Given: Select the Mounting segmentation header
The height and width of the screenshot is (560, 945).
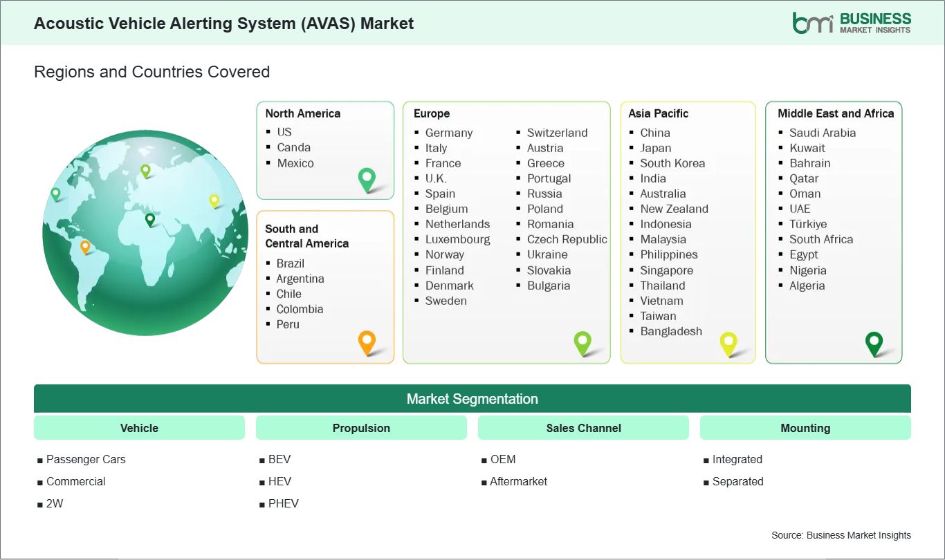Looking at the screenshot, I should (805, 428).
